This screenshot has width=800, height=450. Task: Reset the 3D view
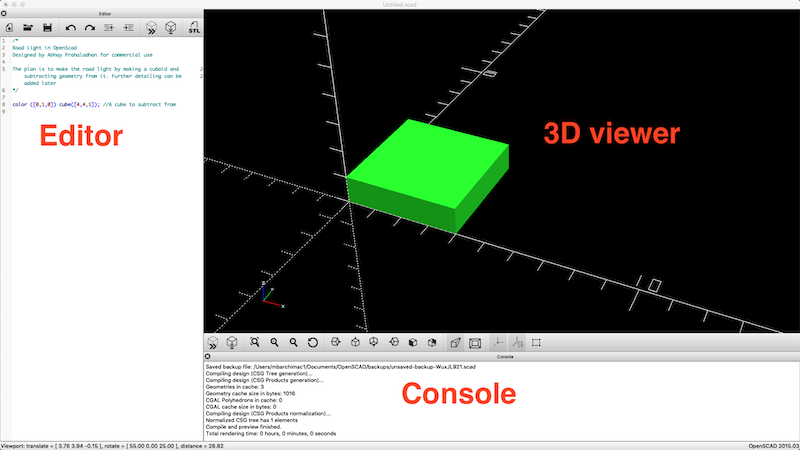pyautogui.click(x=313, y=342)
